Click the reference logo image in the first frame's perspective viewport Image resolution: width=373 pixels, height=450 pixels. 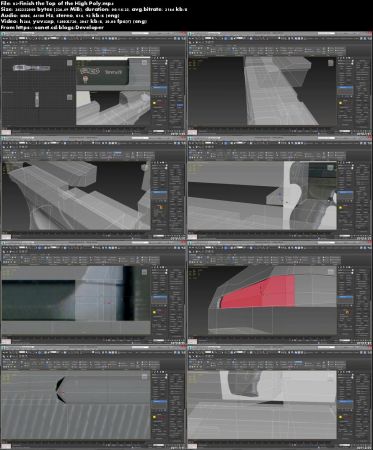tap(90, 71)
